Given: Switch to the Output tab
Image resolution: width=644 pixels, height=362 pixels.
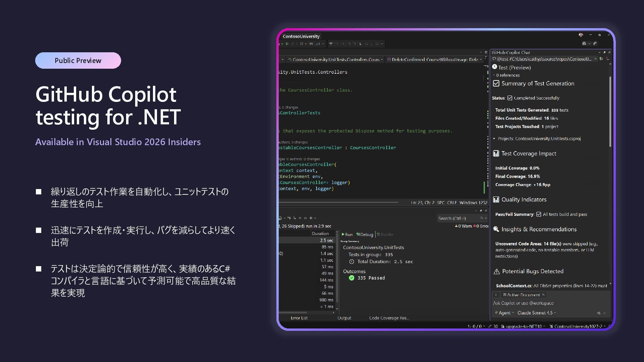Looking at the screenshot, I should click(x=344, y=318).
